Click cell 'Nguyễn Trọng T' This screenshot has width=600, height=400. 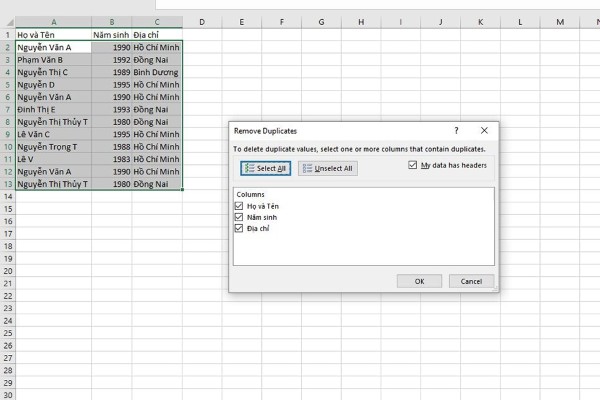(x=54, y=147)
